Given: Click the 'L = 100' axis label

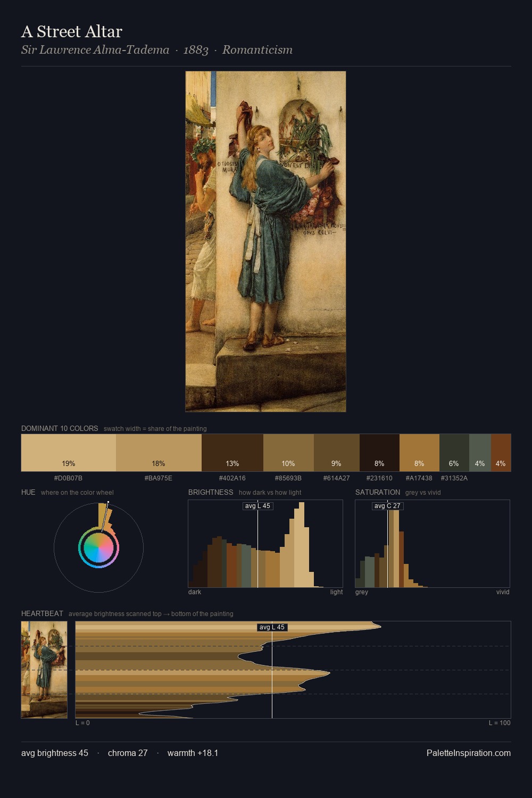Looking at the screenshot, I should [500, 723].
